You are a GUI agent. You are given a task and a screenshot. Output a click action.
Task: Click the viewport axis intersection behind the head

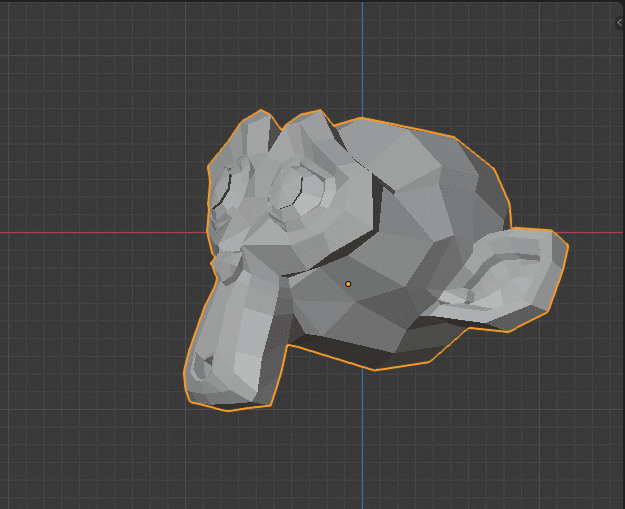coord(362,232)
